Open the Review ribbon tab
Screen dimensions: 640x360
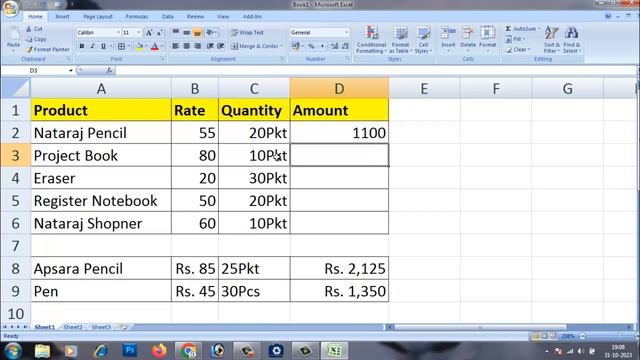[195, 17]
